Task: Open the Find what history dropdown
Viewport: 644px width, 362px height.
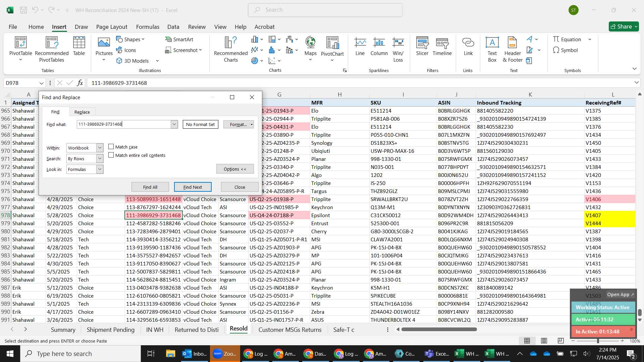Action: coord(174,124)
